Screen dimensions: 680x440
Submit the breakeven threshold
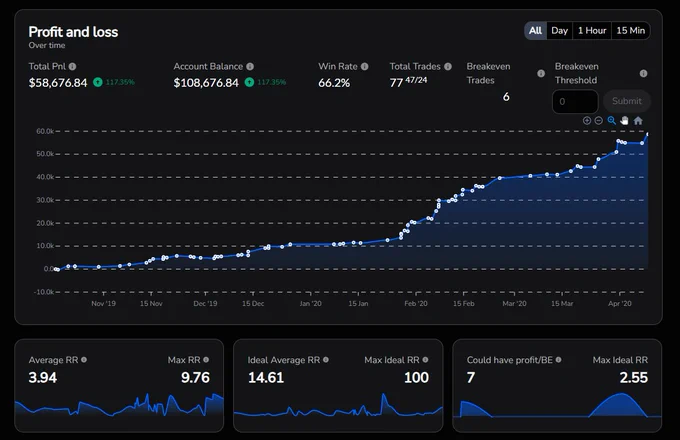(x=627, y=101)
